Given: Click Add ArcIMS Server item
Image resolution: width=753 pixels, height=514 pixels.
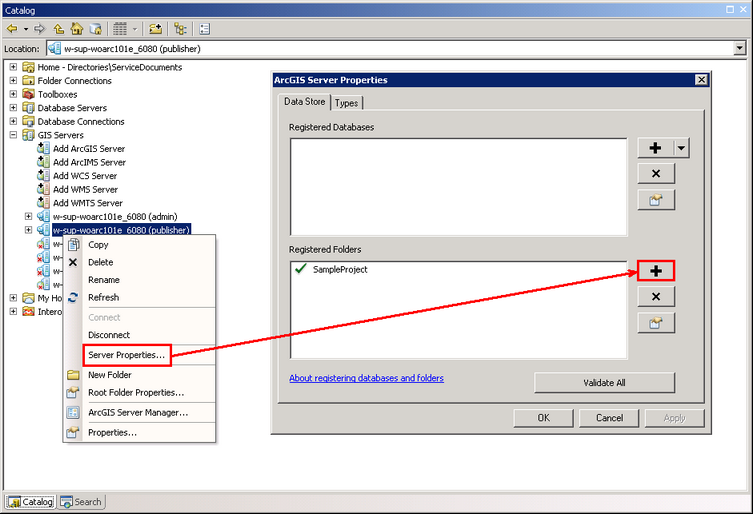Looking at the screenshot, I should 89,162.
